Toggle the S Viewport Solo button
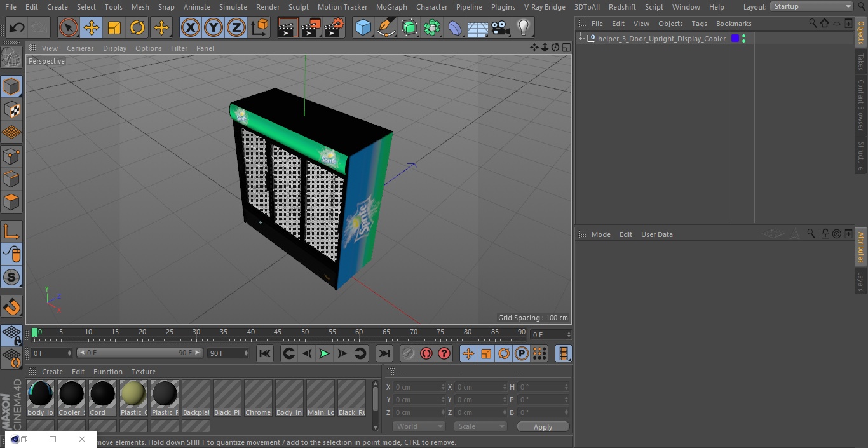Viewport: 868px width, 448px height. [x=11, y=277]
